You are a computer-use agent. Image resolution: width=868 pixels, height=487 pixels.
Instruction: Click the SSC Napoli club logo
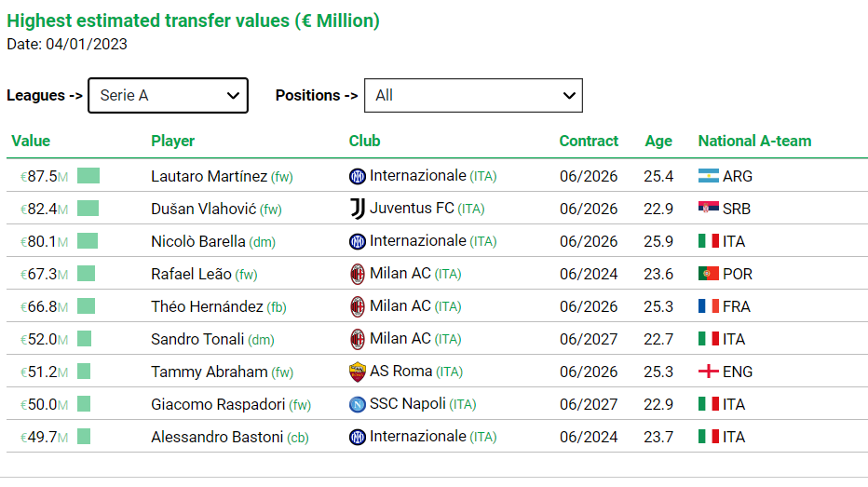pos(358,404)
